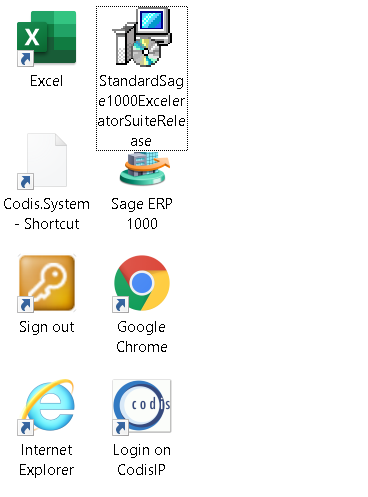Select the Google Chrome logo icon

[142, 283]
